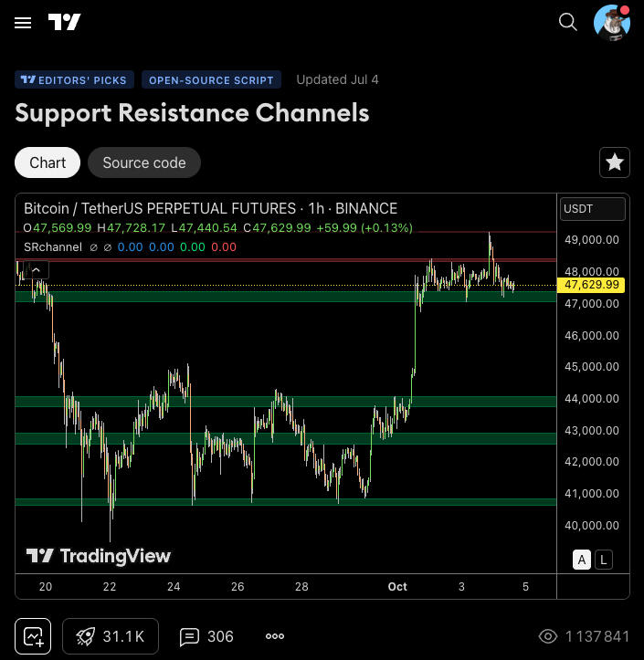Click the H47,728.17 high value

[x=131, y=227]
